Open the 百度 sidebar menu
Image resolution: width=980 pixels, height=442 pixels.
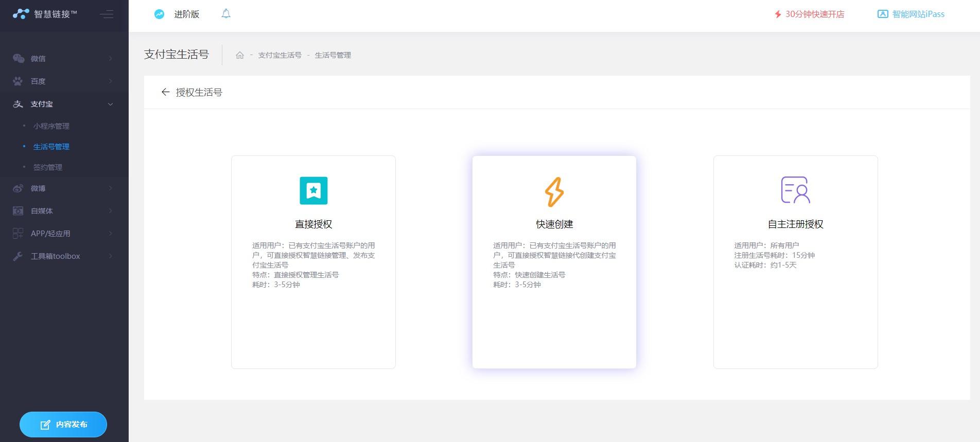pyautogui.click(x=64, y=81)
